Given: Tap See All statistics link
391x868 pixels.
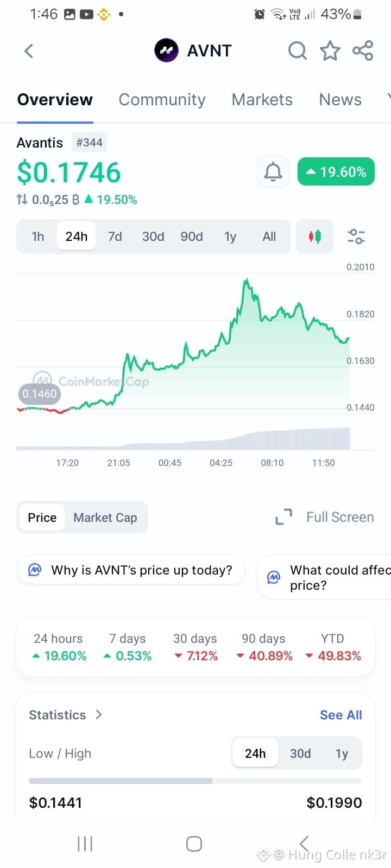Looking at the screenshot, I should (340, 715).
